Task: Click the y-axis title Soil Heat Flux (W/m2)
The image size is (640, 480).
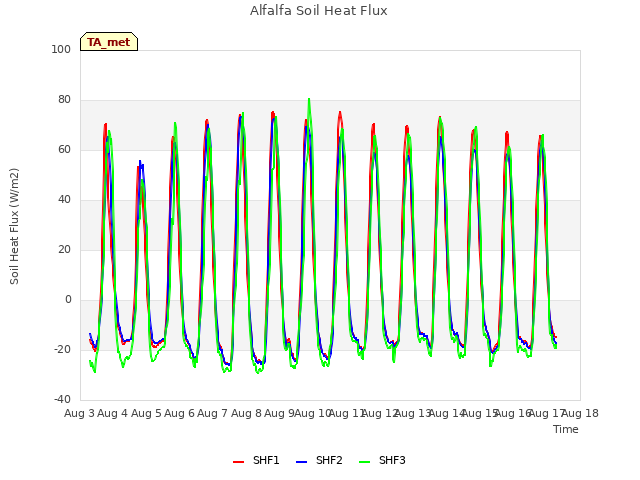Action: coord(14,226)
